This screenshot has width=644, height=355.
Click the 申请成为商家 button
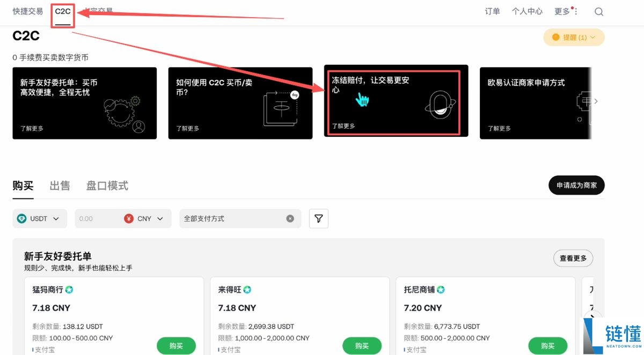pos(576,185)
